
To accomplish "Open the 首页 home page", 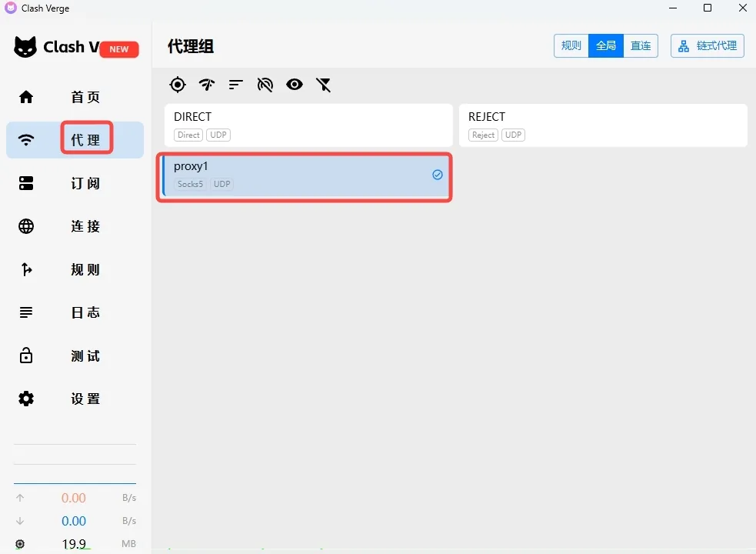I will 75,97.
